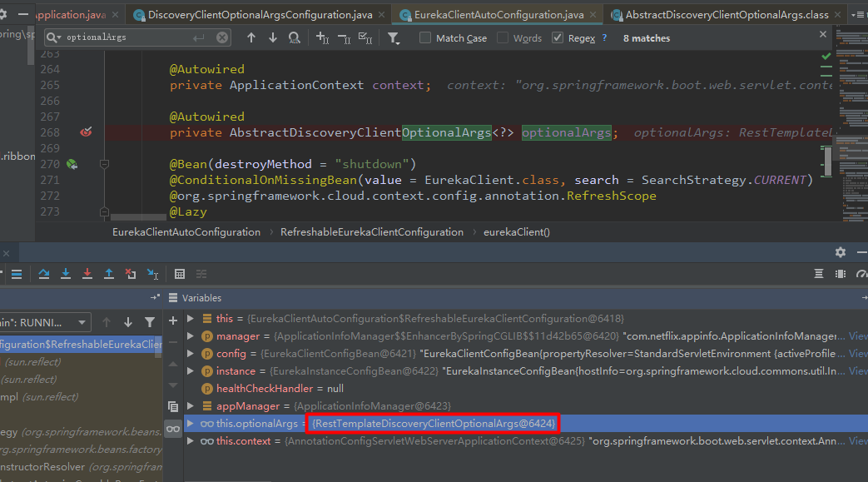868x482 pixels.
Task: Toggle show watches glasses icon
Action: (x=173, y=429)
